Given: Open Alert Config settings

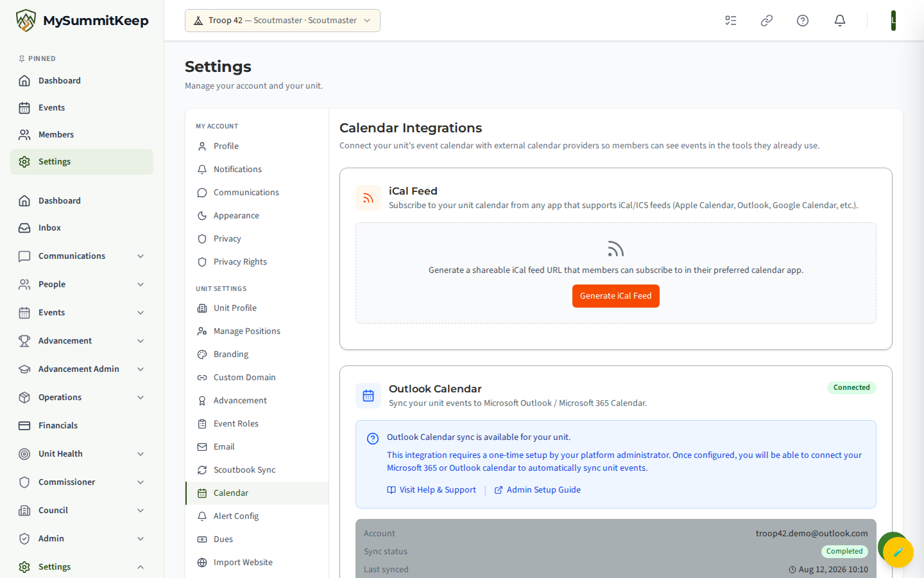Looking at the screenshot, I should click(x=257, y=516).
